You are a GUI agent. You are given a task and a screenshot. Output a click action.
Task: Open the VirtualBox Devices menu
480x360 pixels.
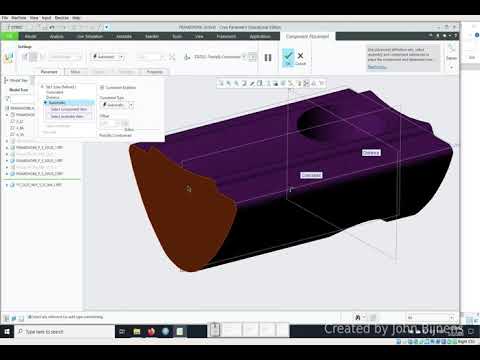[x=62, y=18]
